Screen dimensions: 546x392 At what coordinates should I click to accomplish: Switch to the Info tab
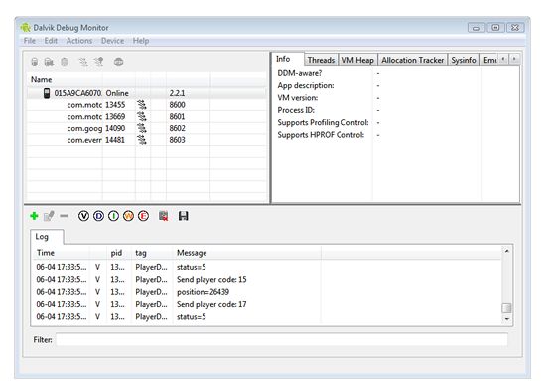287,59
